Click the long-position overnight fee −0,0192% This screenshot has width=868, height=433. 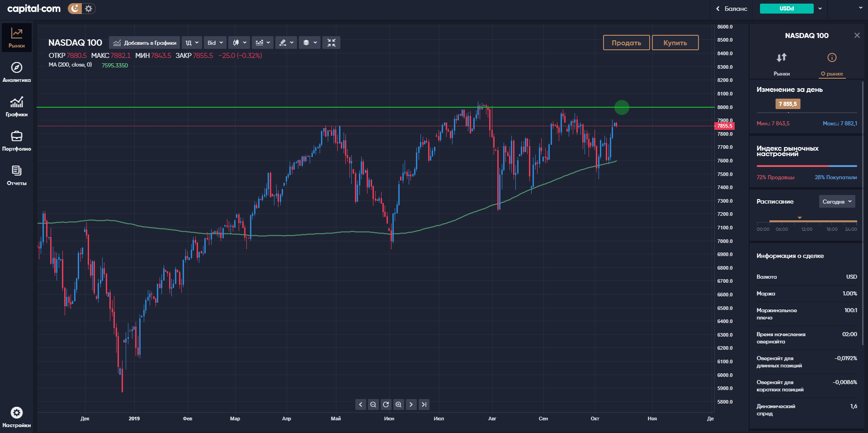point(846,358)
